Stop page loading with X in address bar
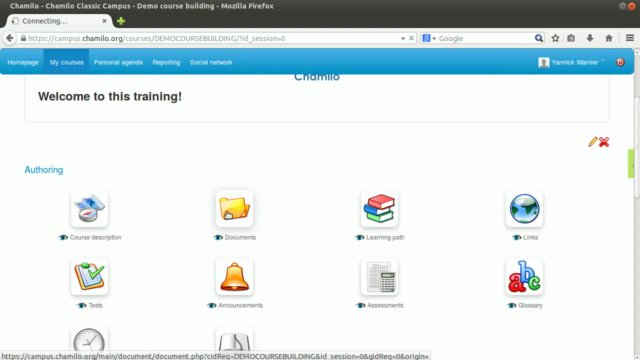 click(x=411, y=38)
